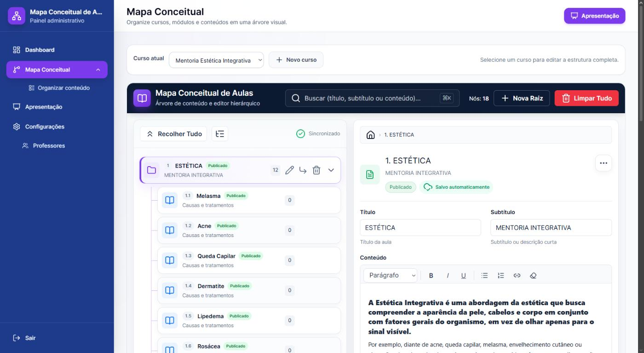The height and width of the screenshot is (353, 644).
Task: Click the sitemap app logo in the sidebar
Action: (x=16, y=16)
